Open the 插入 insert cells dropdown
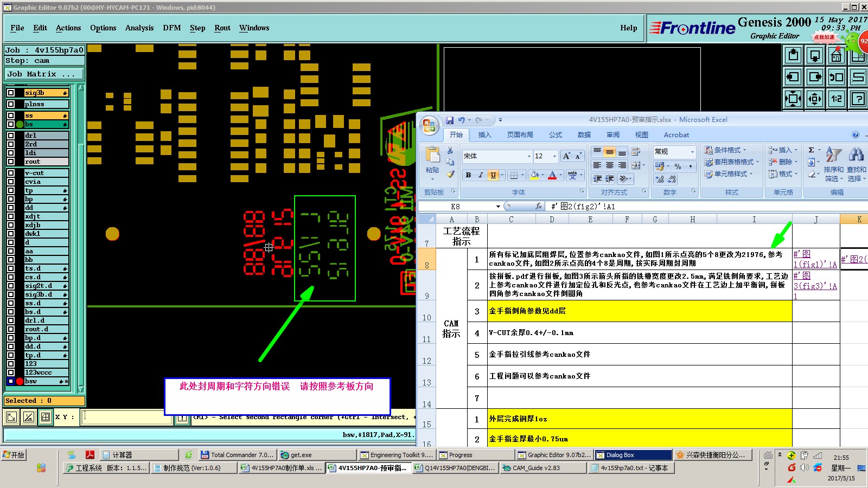 pyautogui.click(x=783, y=150)
